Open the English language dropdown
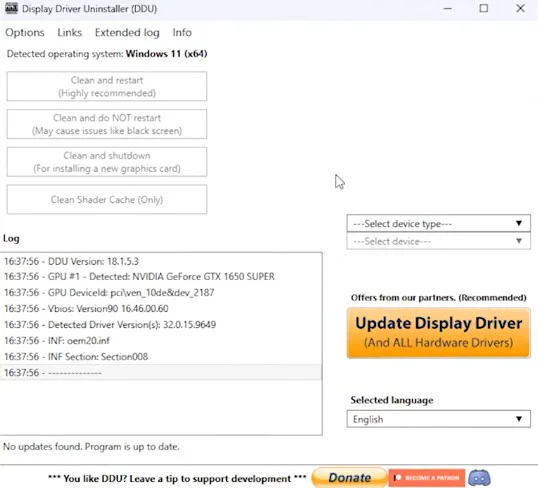Image resolution: width=538 pixels, height=488 pixels. coord(438,419)
